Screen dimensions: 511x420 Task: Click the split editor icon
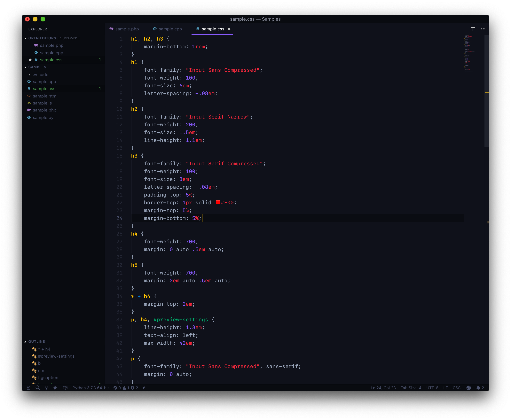tap(473, 29)
